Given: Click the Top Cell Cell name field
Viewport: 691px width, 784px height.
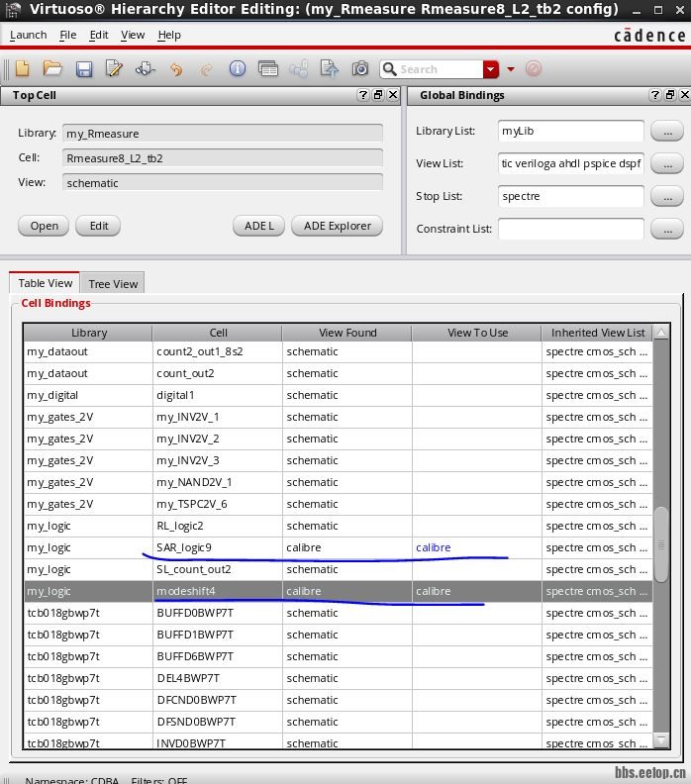Looking at the screenshot, I should [223, 158].
